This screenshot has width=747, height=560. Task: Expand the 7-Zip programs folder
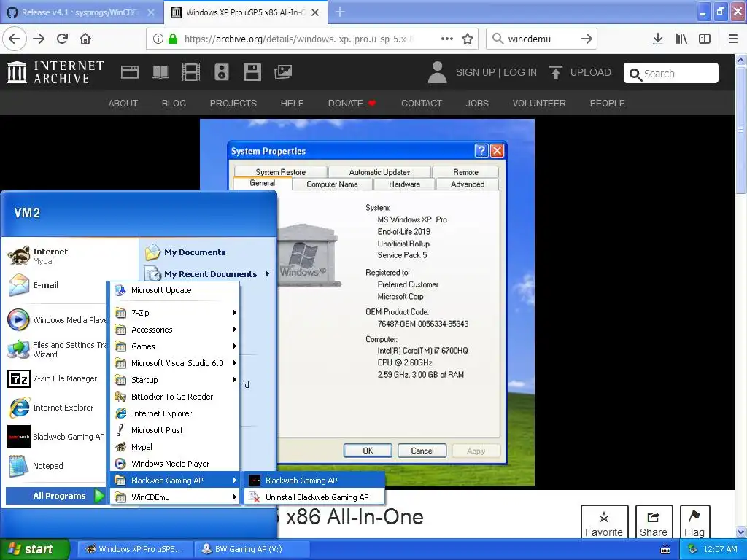pos(176,313)
